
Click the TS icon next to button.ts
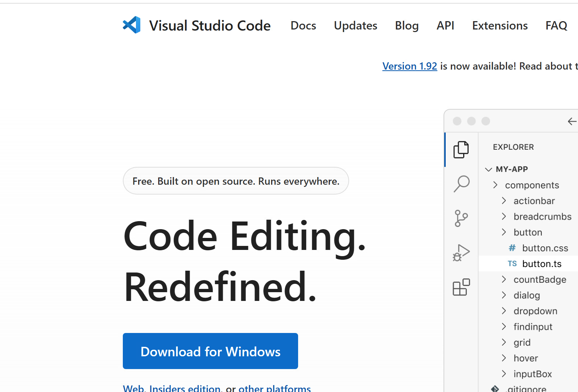(x=512, y=264)
